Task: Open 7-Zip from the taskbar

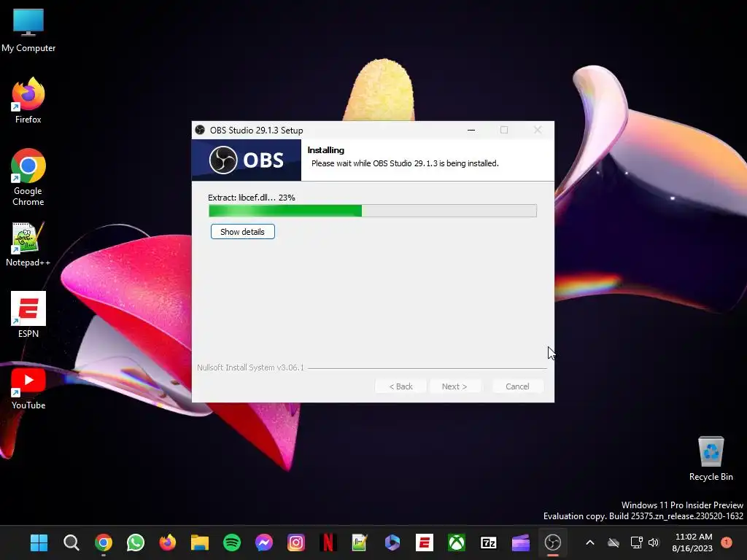Action: click(489, 542)
